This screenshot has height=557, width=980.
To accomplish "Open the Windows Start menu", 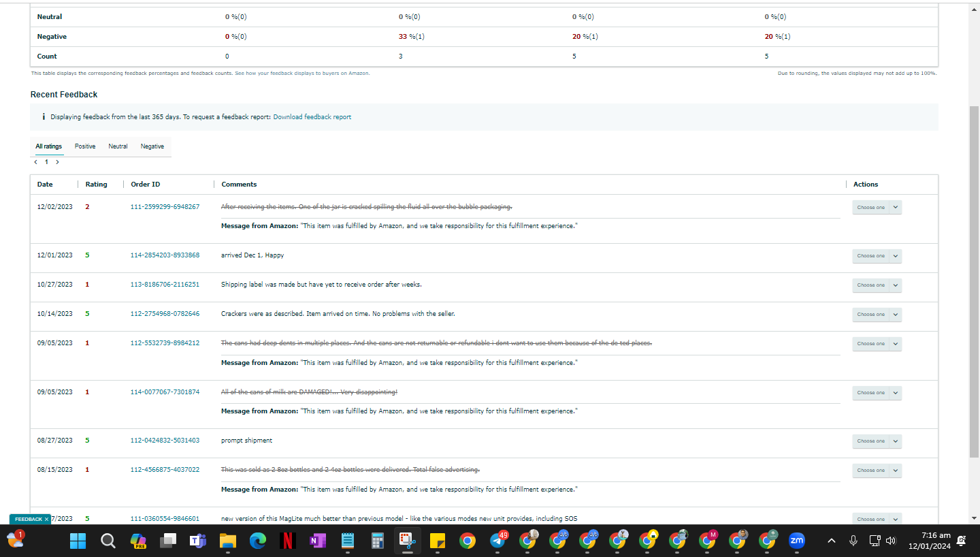I will [x=78, y=541].
